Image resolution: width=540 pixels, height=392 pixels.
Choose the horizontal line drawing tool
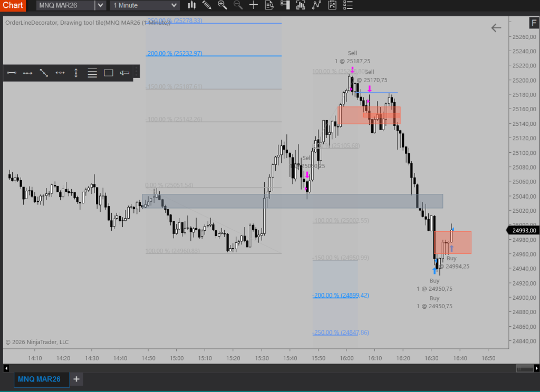(60, 73)
